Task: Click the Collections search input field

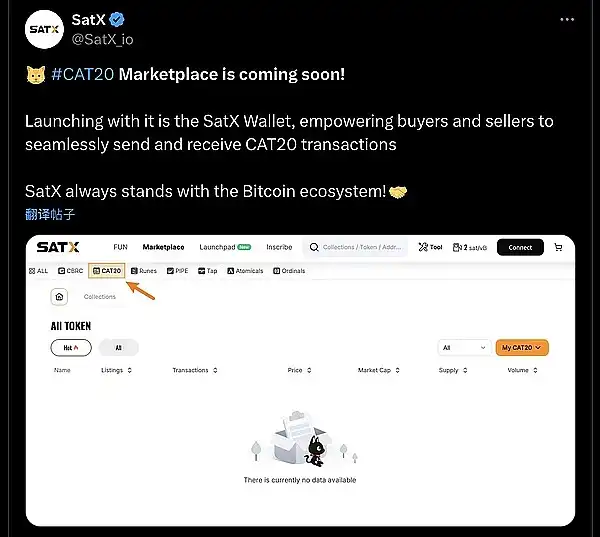Action: (x=355, y=247)
